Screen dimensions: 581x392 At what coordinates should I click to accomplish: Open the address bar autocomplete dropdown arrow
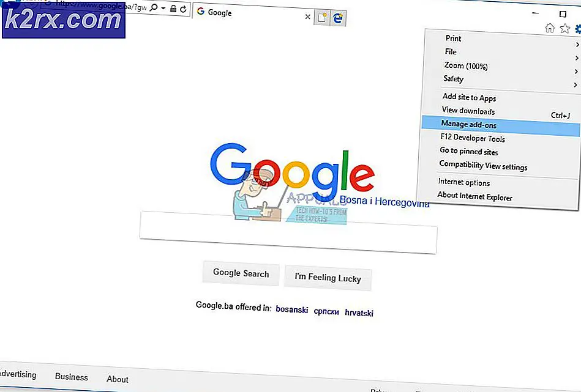163,8
